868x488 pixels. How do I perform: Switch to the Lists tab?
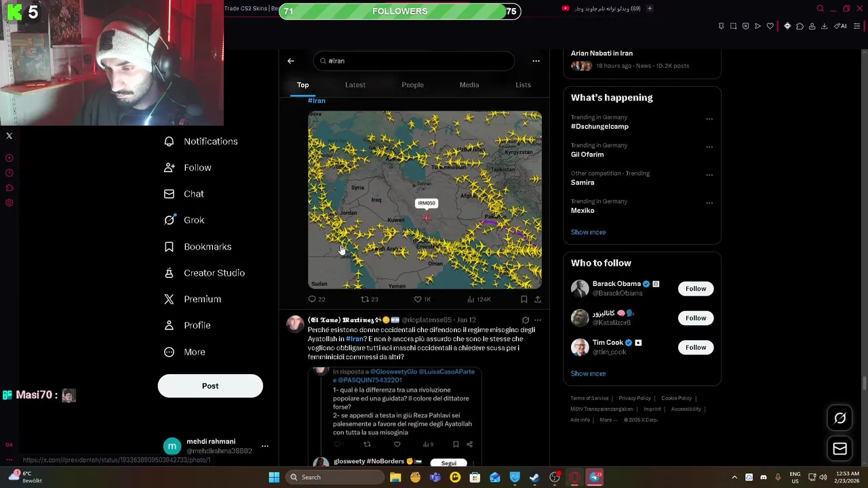pos(523,85)
